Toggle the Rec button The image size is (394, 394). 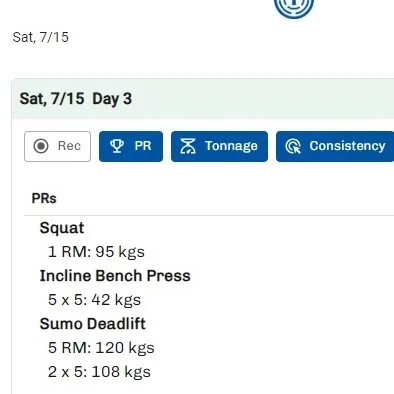click(57, 146)
